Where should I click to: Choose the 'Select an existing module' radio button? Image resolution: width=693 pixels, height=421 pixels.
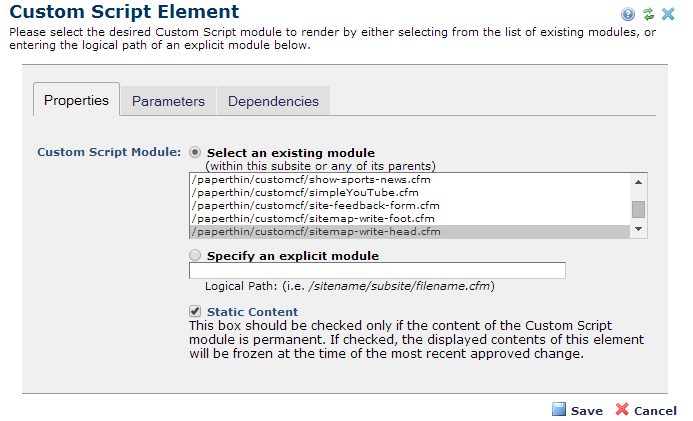click(195, 152)
